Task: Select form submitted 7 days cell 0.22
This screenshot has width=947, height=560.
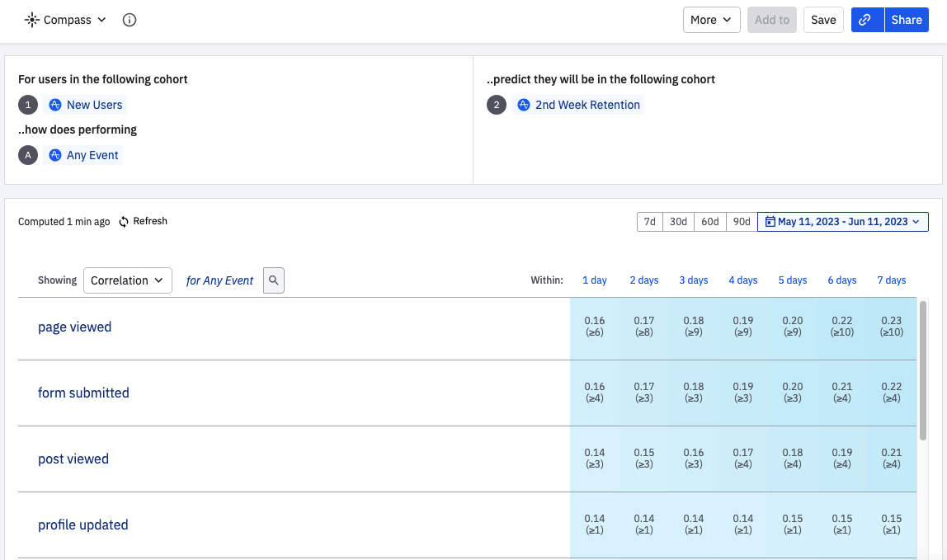Action: tap(892, 393)
